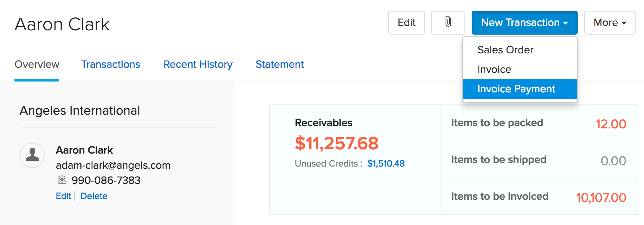Image resolution: width=644 pixels, height=225 pixels.
Task: Open the Transactions tab
Action: click(x=110, y=64)
